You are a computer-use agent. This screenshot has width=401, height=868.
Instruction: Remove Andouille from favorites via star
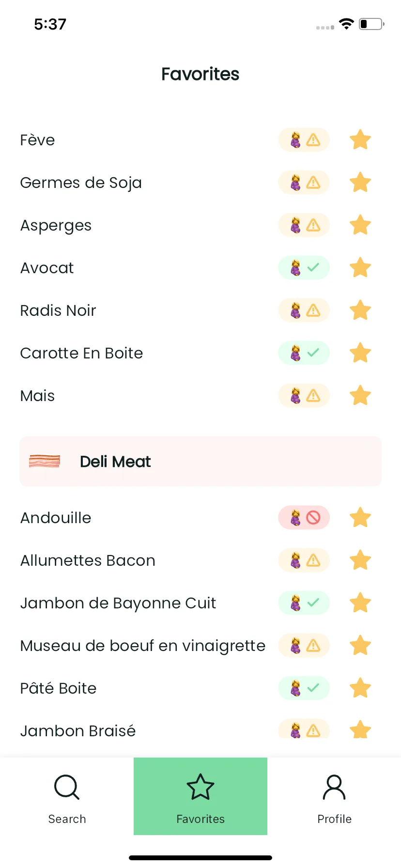click(360, 518)
